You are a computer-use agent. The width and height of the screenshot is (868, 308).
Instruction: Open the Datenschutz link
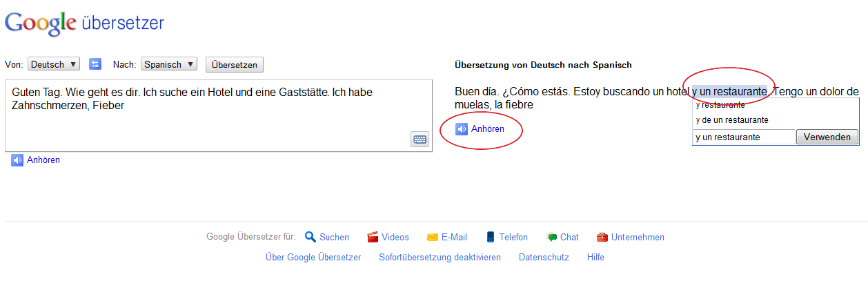[544, 257]
